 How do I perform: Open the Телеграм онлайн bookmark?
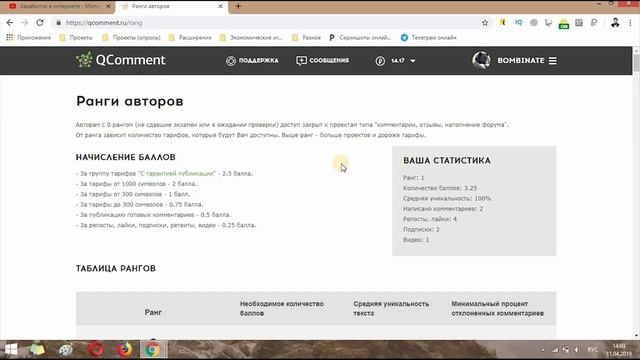tap(429, 38)
